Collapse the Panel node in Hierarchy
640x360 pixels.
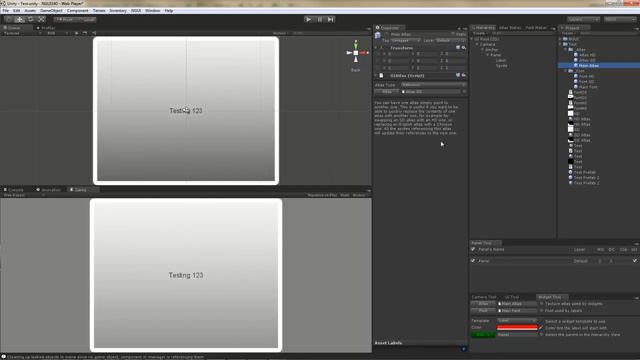pos(488,55)
